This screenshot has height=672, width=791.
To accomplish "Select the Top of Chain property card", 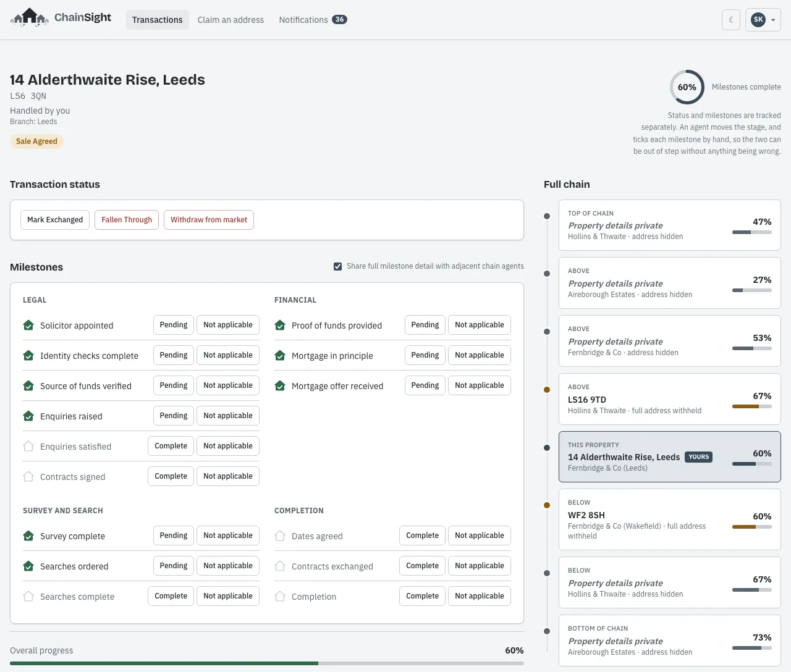I will point(670,225).
